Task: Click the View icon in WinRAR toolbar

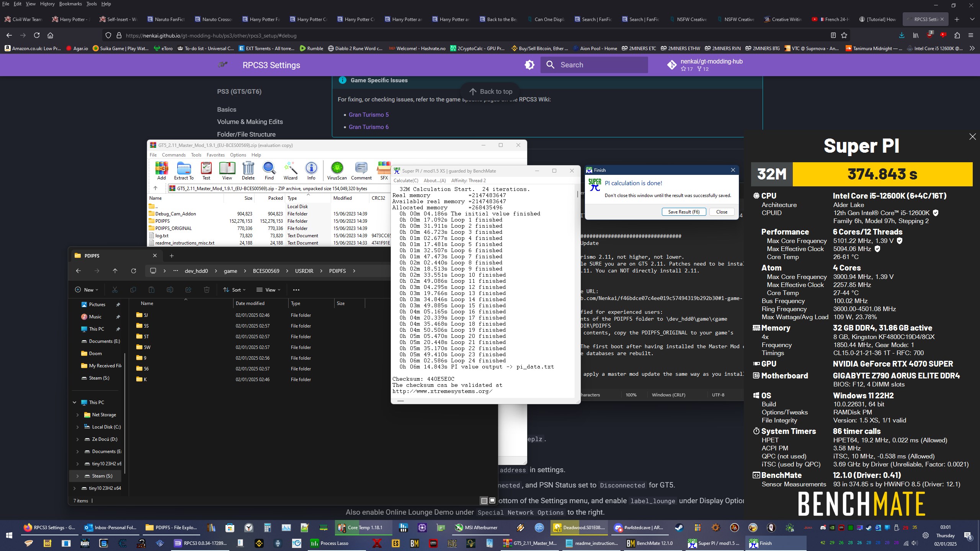Action: tap(227, 171)
